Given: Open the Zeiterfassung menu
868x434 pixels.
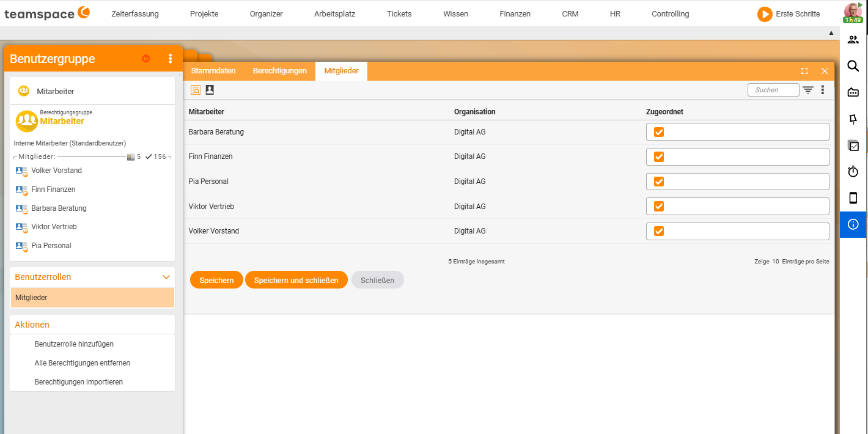Looking at the screenshot, I should [x=135, y=13].
